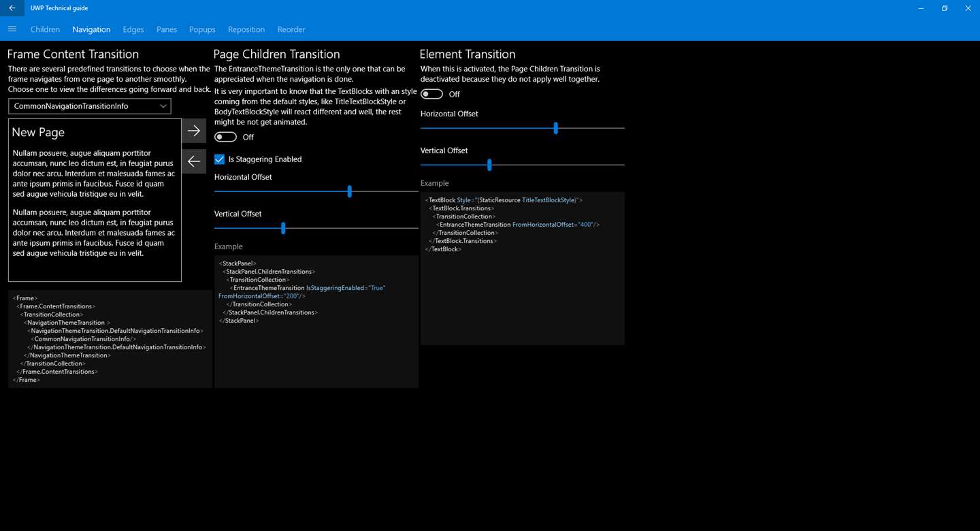980x531 pixels.
Task: Switch to the Reposition tab
Action: [x=246, y=29]
